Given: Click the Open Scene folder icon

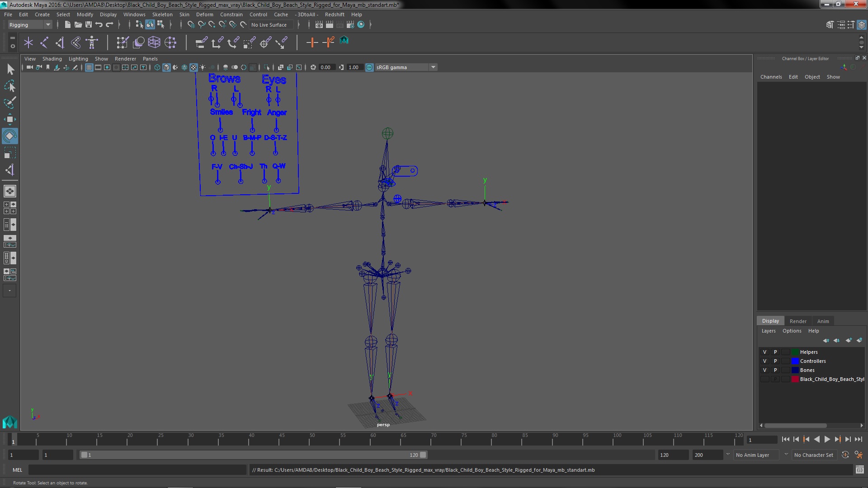Looking at the screenshot, I should click(x=78, y=25).
